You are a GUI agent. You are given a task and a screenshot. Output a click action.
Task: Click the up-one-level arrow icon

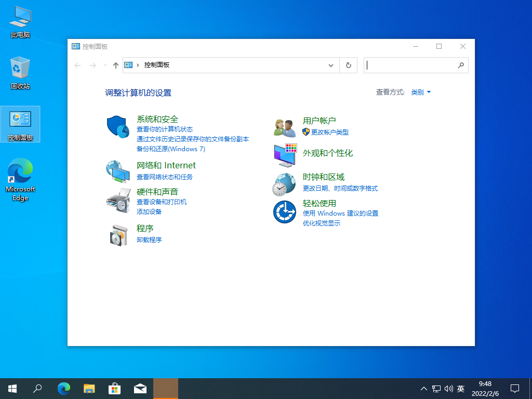tap(115, 65)
